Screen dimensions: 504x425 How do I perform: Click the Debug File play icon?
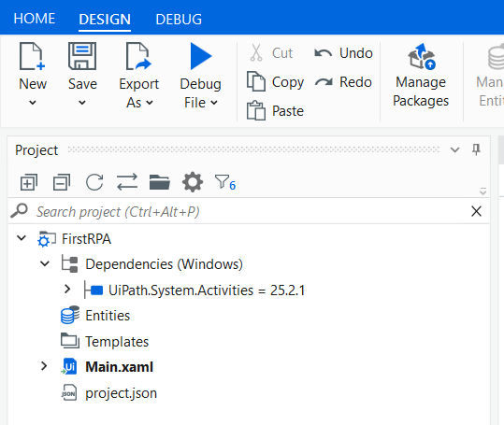click(201, 56)
